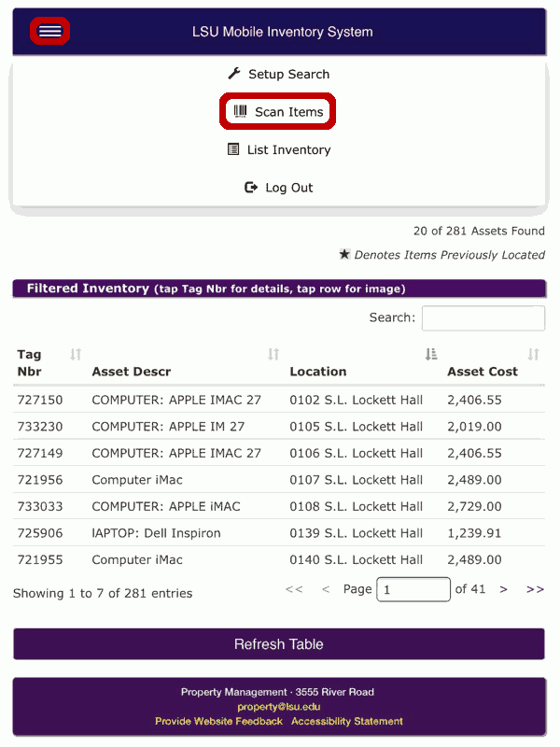The width and height of the screenshot is (560, 747).
Task: Focus the table Search field
Action: (x=483, y=318)
